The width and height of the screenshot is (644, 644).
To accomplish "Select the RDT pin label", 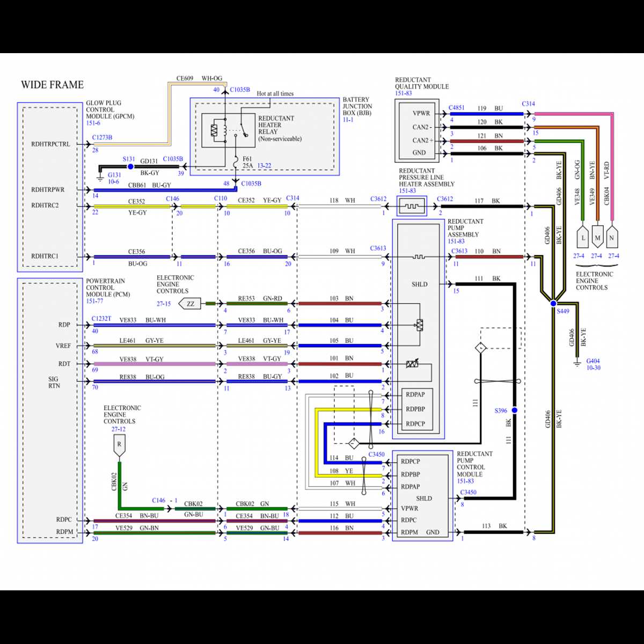I will [64, 364].
